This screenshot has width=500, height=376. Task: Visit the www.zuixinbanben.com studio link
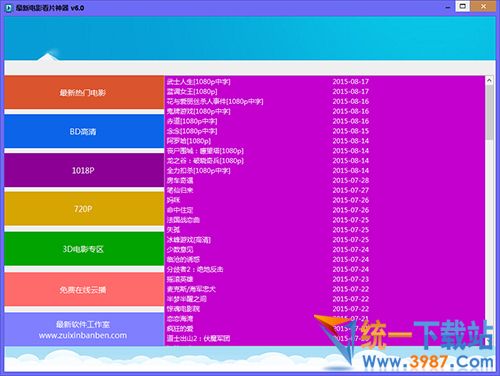pyautogui.click(x=83, y=335)
